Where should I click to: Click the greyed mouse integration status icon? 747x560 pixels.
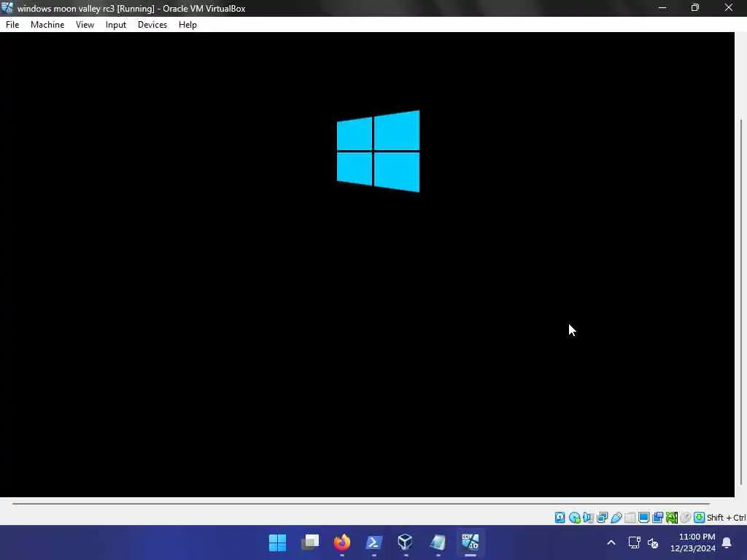[x=686, y=517]
